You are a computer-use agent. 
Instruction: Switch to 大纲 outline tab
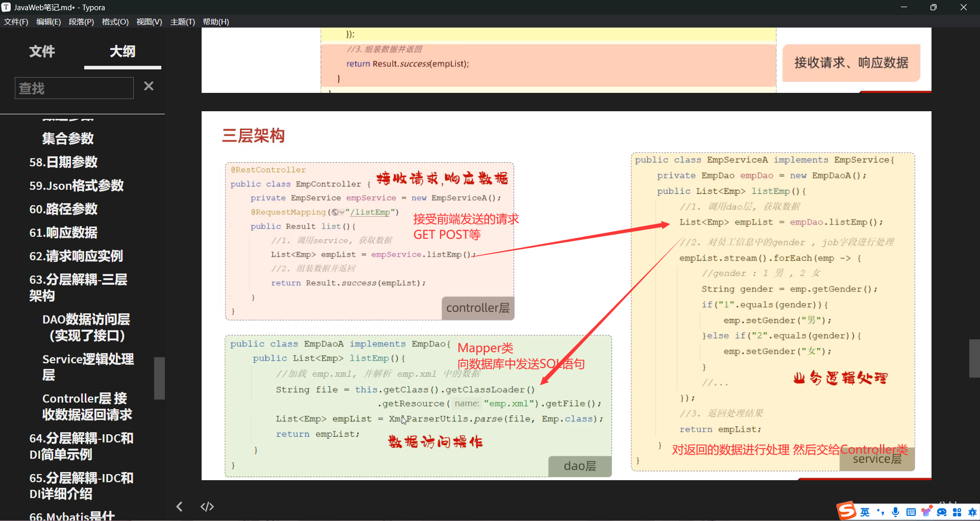pyautogui.click(x=122, y=52)
